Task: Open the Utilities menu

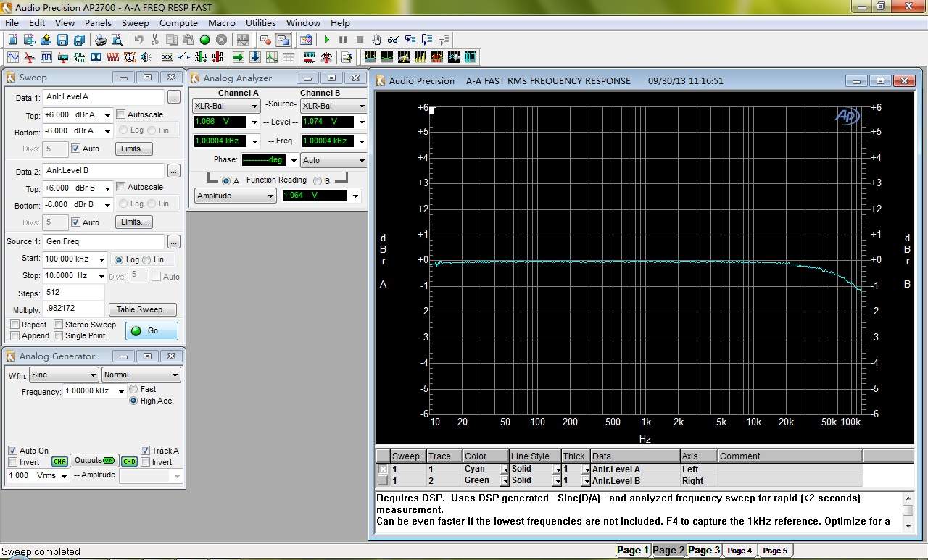Action: 261,23
